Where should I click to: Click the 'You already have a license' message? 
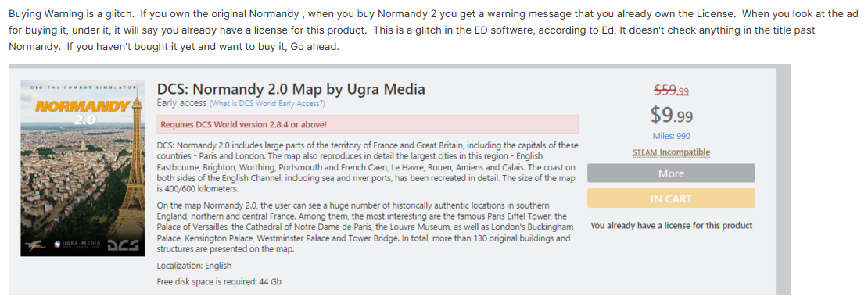coord(672,226)
